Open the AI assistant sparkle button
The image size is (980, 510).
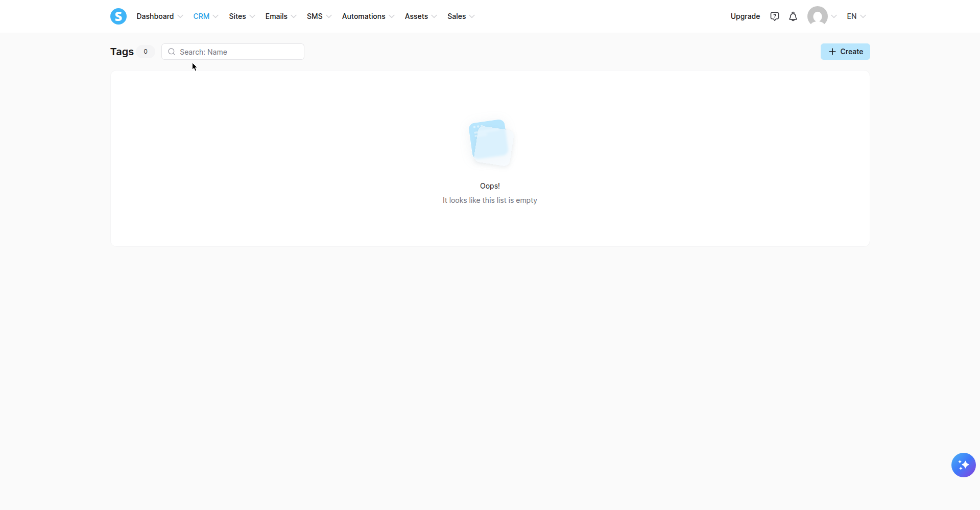pyautogui.click(x=964, y=465)
